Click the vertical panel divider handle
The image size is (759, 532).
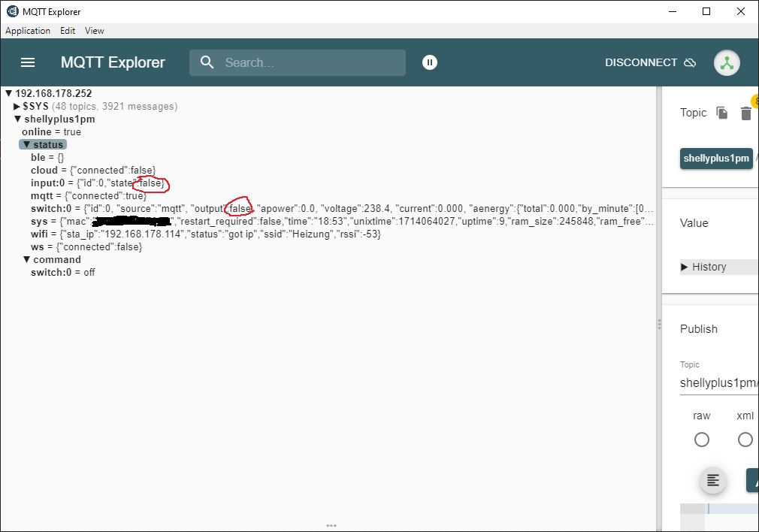tap(659, 324)
